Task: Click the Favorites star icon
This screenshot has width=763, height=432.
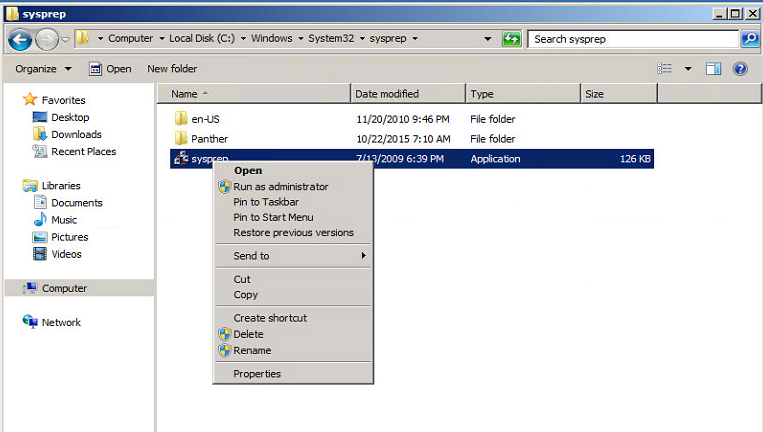Action: [x=30, y=99]
